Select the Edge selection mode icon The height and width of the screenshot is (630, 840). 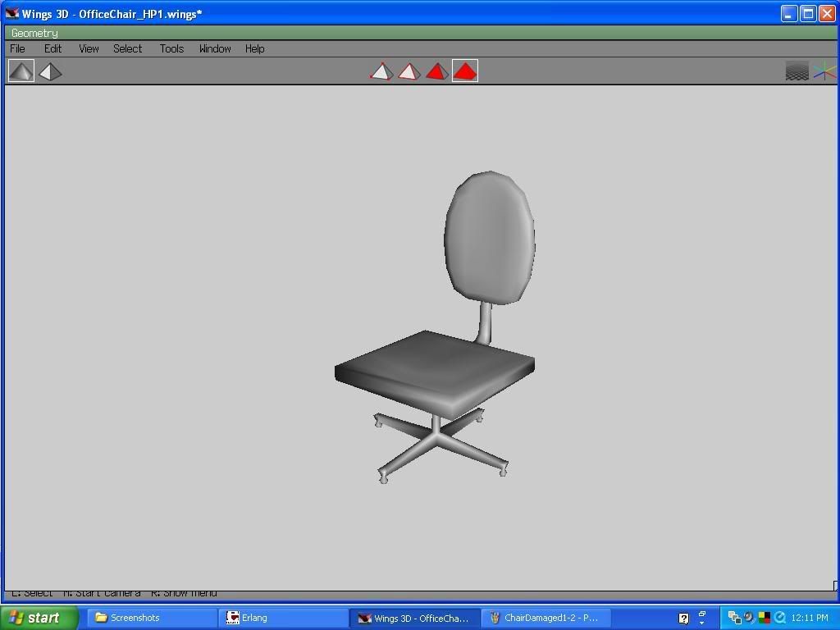point(409,71)
